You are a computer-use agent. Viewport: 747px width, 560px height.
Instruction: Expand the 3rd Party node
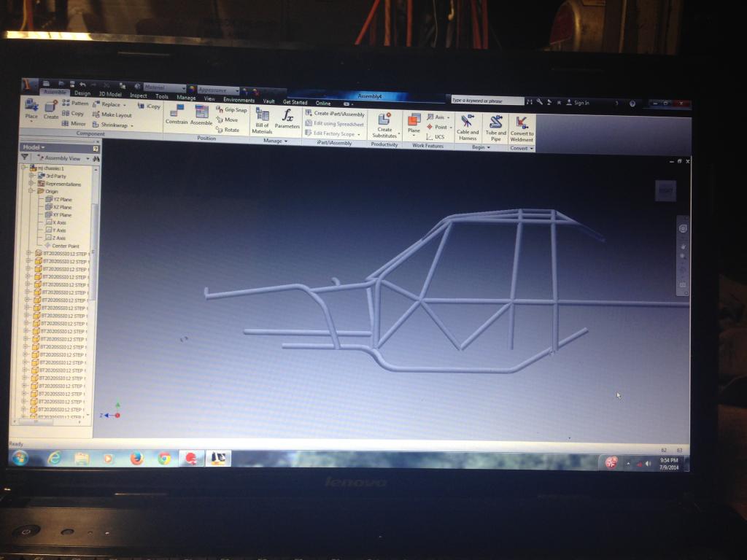point(31,175)
